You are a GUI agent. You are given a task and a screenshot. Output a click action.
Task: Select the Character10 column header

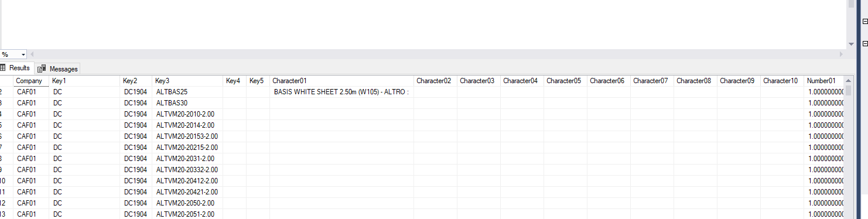782,81
